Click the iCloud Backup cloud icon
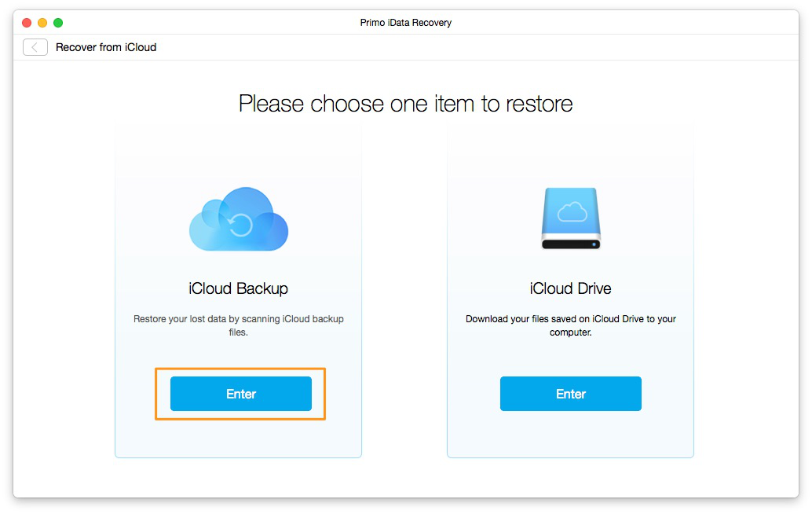 [x=238, y=219]
